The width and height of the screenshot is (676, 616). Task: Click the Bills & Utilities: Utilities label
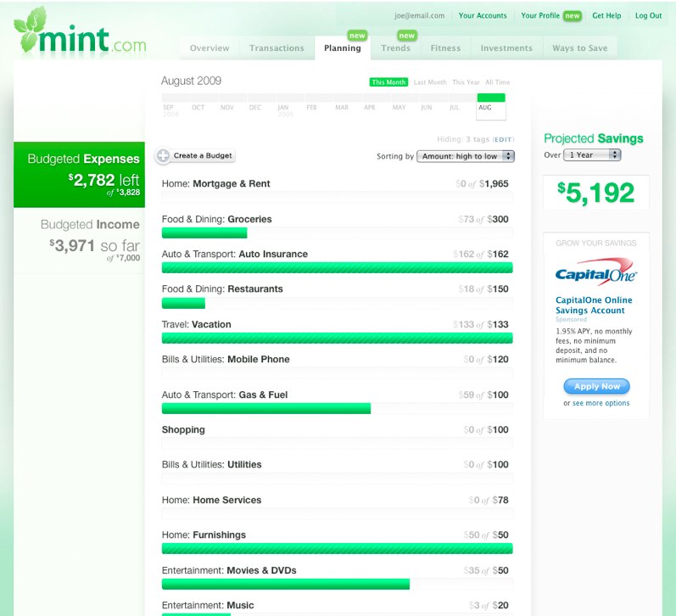(x=212, y=465)
